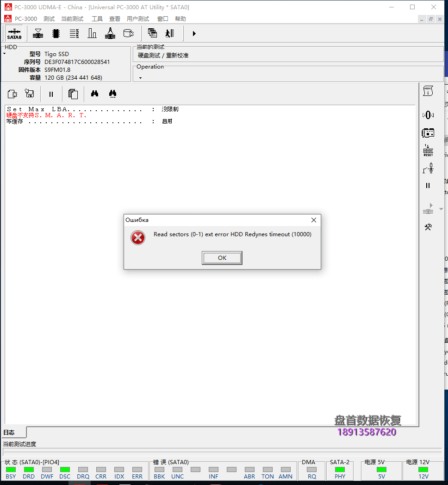Click the log document-with-gear icon
448x485 pixels.
point(12,94)
